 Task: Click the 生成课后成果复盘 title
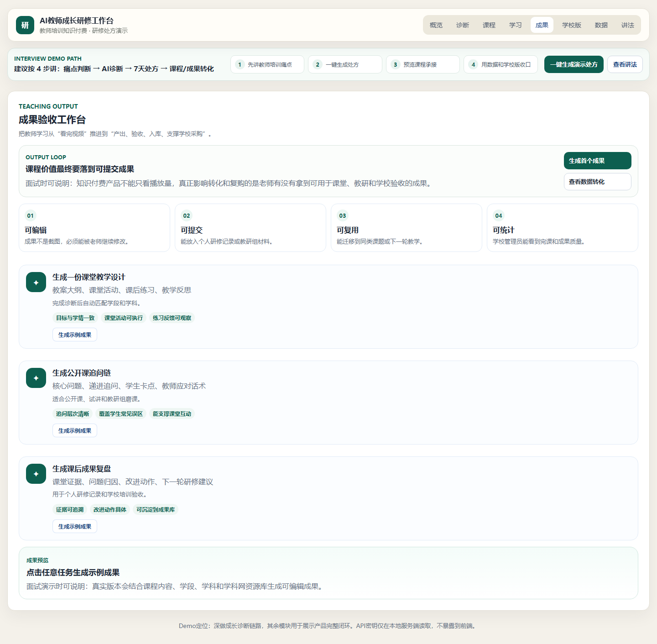(x=82, y=469)
